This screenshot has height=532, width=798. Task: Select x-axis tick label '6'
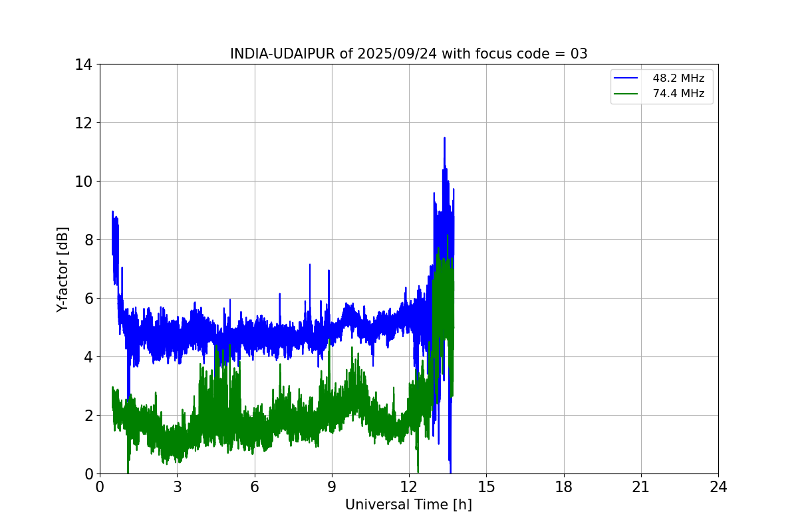(x=255, y=487)
